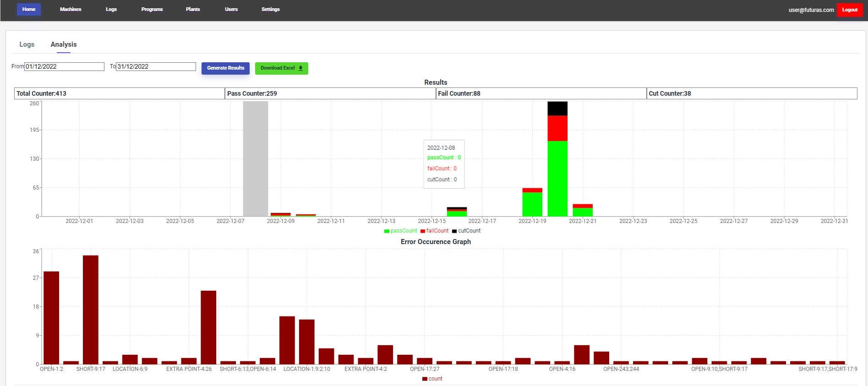Click the tall 2022-12-20 stacked bar
868x386 pixels.
click(x=557, y=159)
